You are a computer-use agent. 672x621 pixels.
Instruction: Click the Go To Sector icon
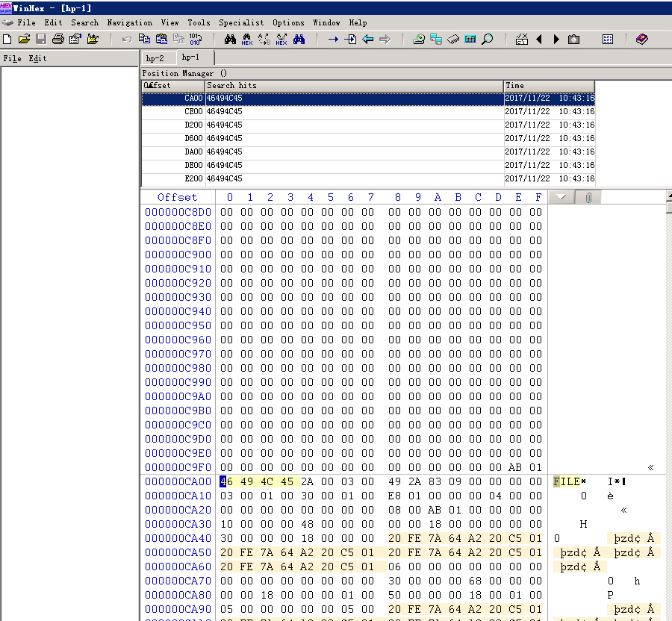[x=350, y=40]
